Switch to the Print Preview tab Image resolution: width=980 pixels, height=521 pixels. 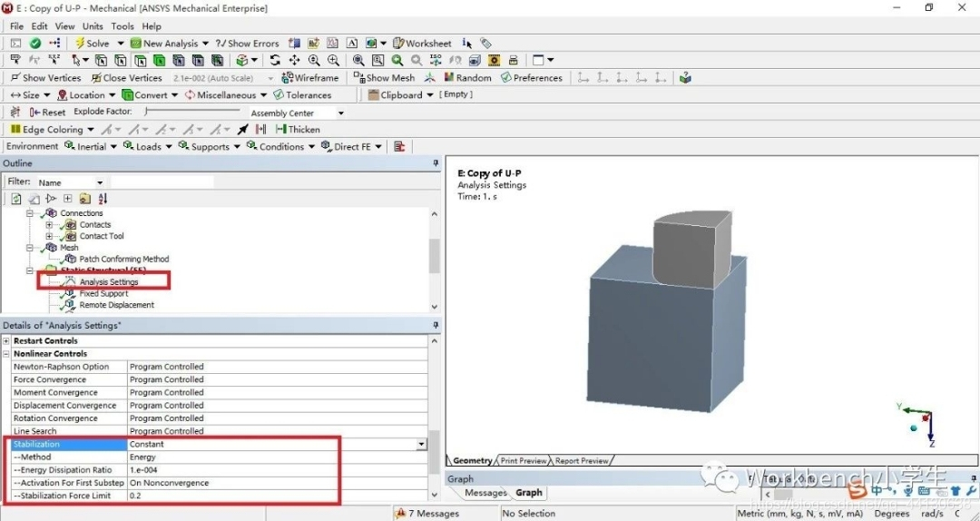click(524, 461)
